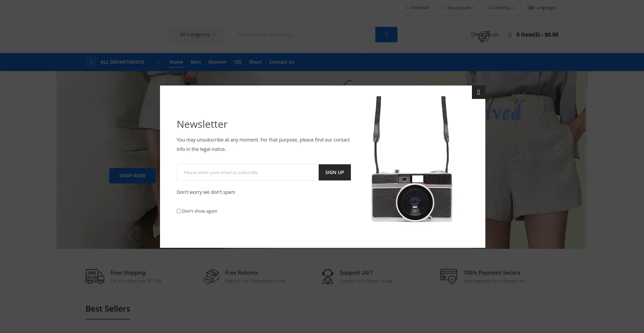Expand the Language dropdown

(543, 8)
